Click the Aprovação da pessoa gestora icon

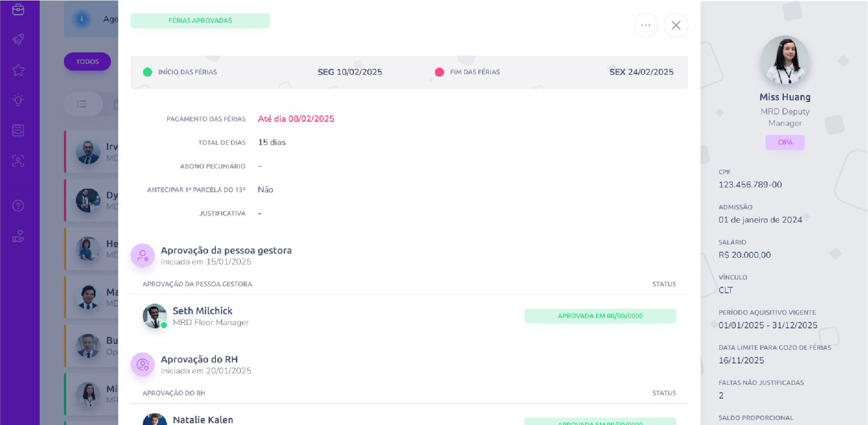click(142, 255)
